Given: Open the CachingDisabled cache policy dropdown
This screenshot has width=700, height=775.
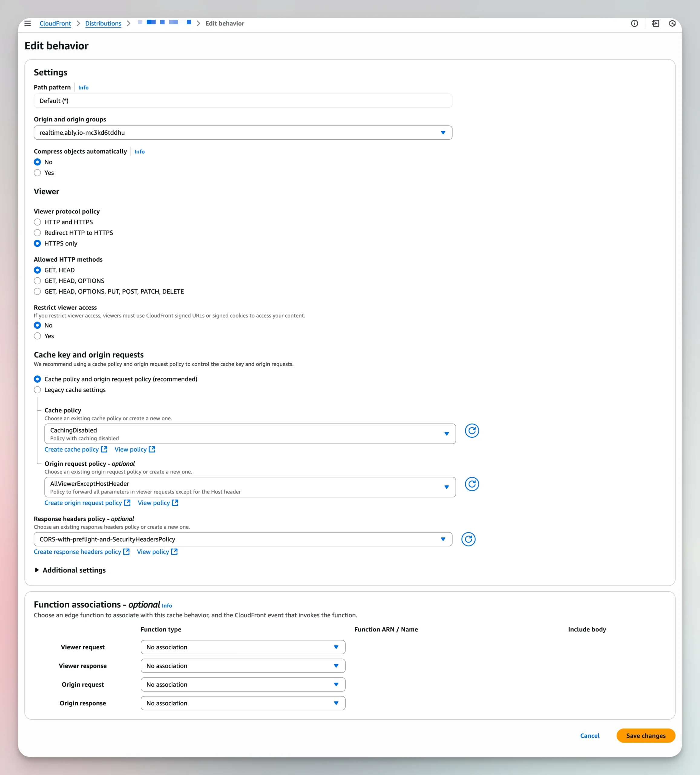Looking at the screenshot, I should pos(250,434).
